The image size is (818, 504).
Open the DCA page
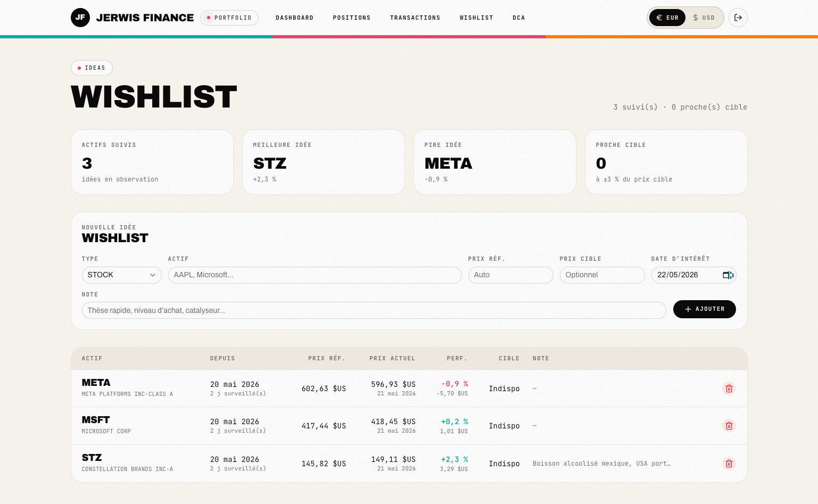519,18
